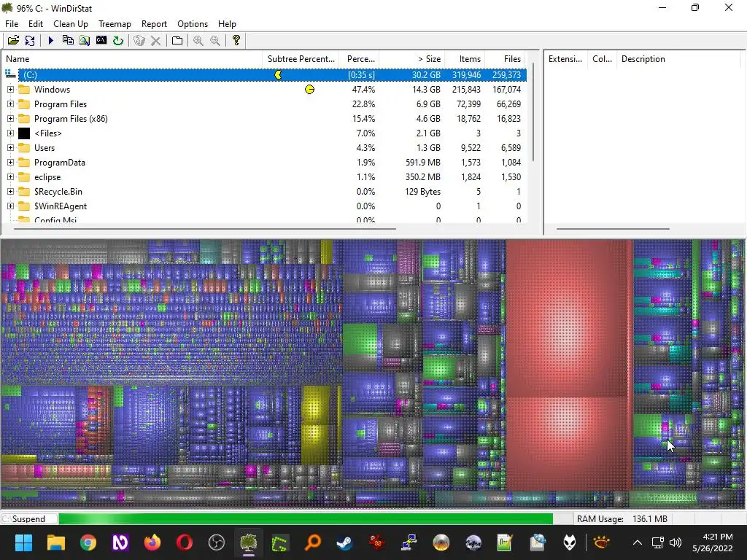Expand the Program Files (x86) node

click(x=10, y=119)
